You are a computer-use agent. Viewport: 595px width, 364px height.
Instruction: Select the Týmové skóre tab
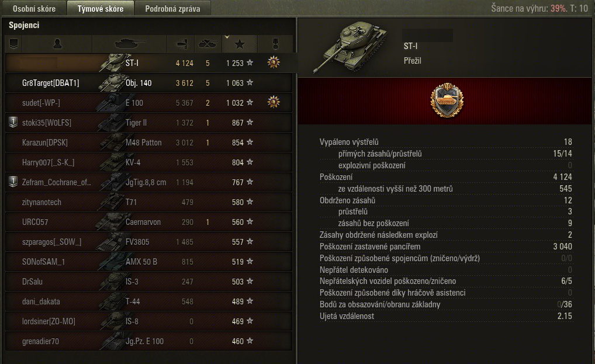(x=101, y=8)
